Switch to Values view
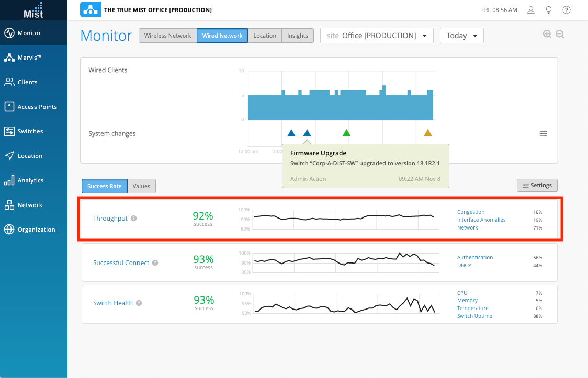The width and height of the screenshot is (588, 378). point(142,186)
